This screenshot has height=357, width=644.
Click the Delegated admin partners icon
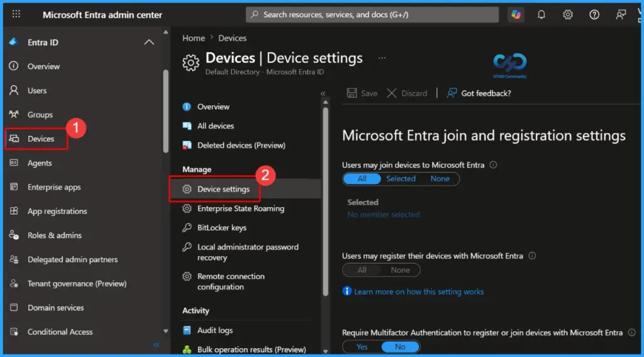point(14,259)
